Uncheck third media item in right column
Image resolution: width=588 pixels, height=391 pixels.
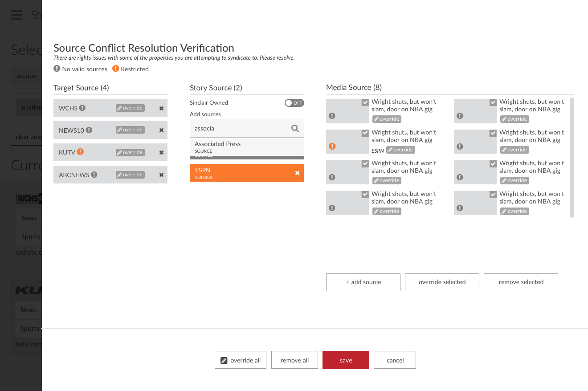[493, 164]
